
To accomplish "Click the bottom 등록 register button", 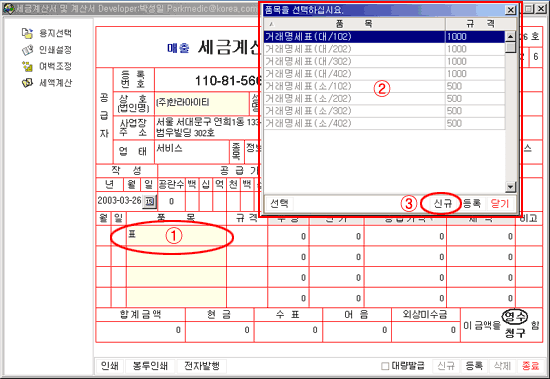I will tap(474, 366).
